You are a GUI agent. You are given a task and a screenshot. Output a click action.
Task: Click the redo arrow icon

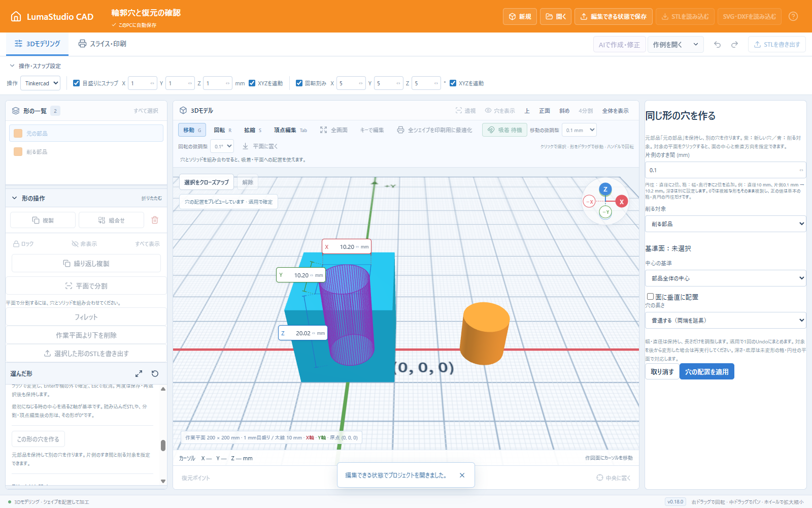pyautogui.click(x=734, y=45)
